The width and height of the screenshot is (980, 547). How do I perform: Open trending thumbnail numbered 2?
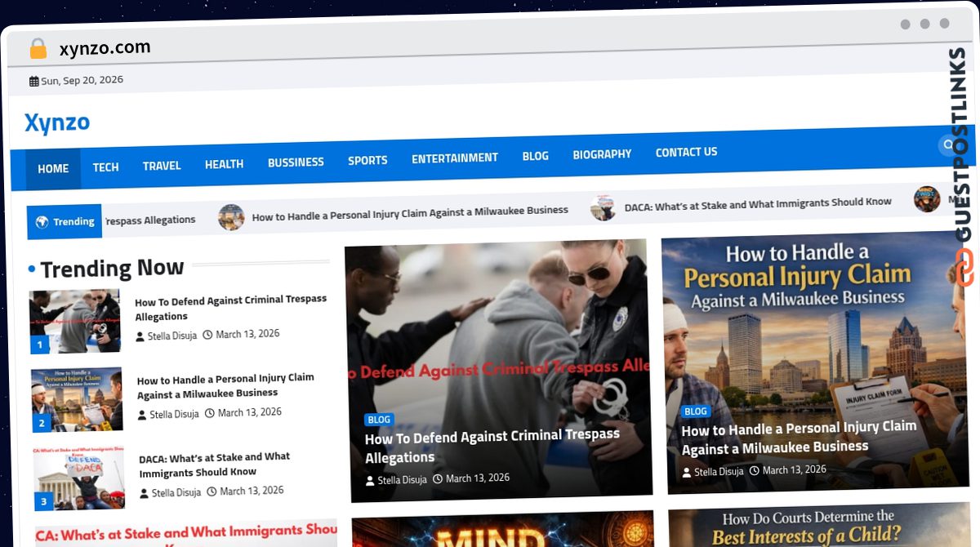coord(77,400)
